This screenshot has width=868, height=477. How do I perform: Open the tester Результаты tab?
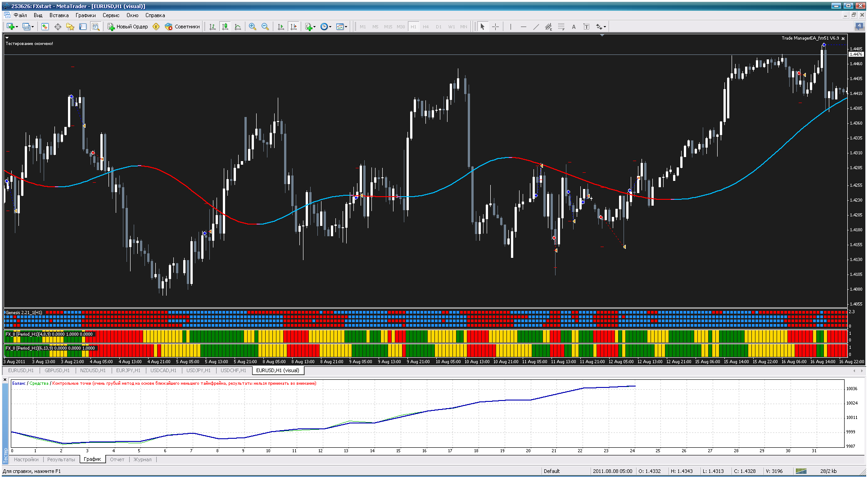[61, 459]
